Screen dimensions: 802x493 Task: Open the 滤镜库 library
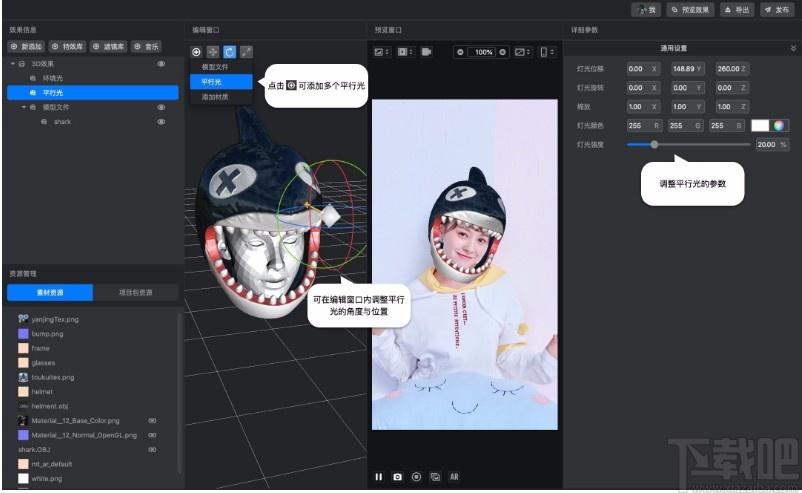click(108, 47)
